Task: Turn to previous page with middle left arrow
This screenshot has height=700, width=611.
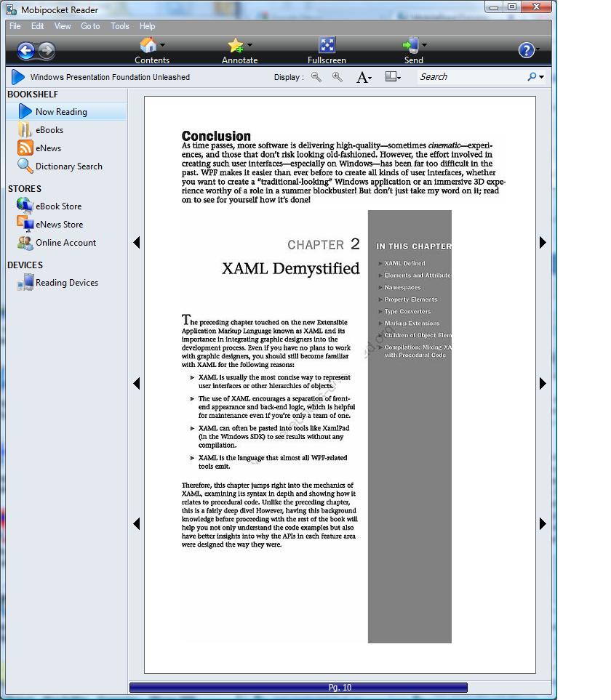Action: (137, 384)
